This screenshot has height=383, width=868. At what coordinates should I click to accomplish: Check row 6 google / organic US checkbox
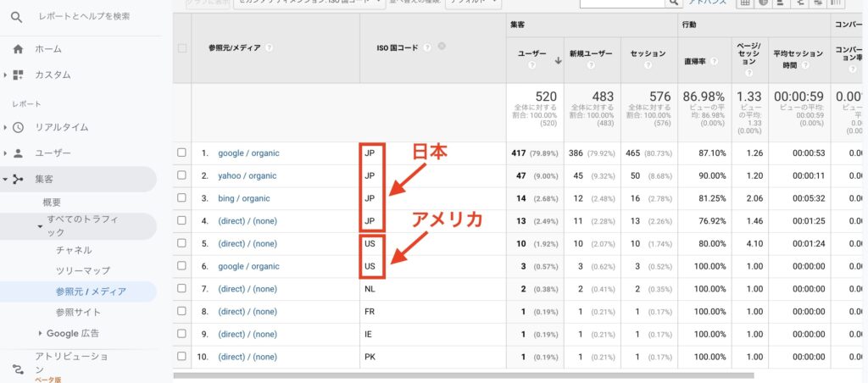181,266
